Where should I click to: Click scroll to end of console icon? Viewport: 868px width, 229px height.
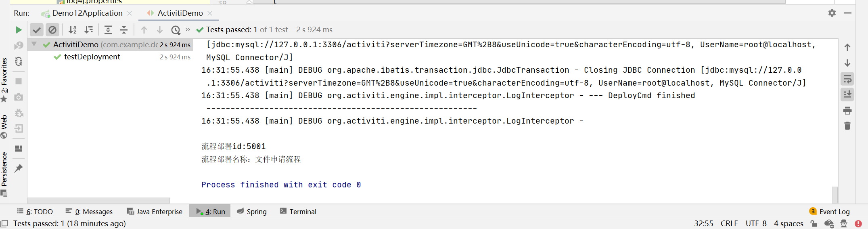coord(847,95)
